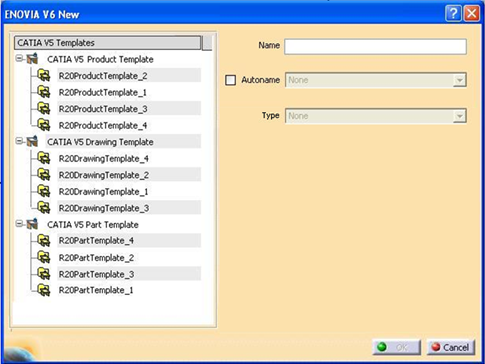Click the icon beside R20ProductTemplate_1
Screen dimensions: 485x364
pos(44,92)
